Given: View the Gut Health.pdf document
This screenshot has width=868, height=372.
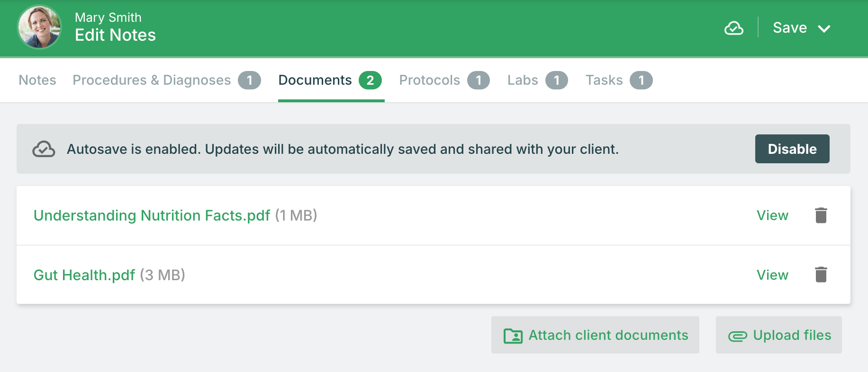Looking at the screenshot, I should 772,275.
